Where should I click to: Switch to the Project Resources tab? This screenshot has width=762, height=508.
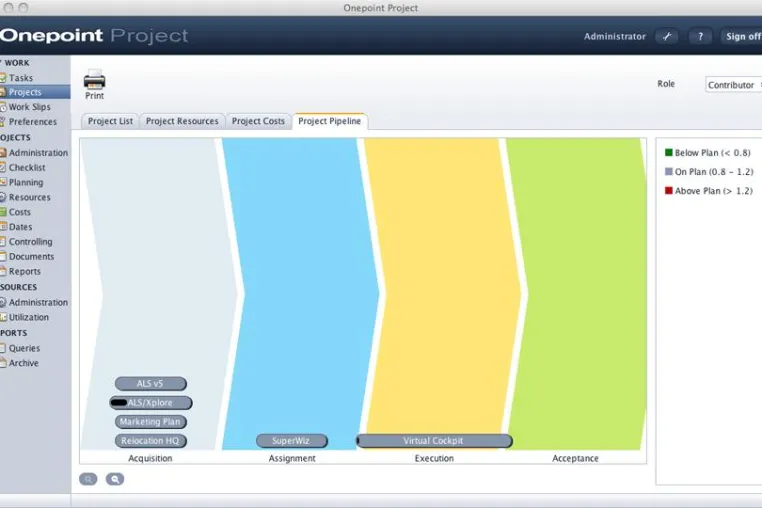182,121
